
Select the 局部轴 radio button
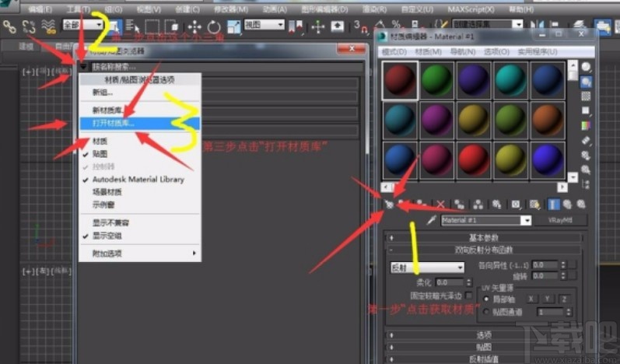(x=486, y=299)
